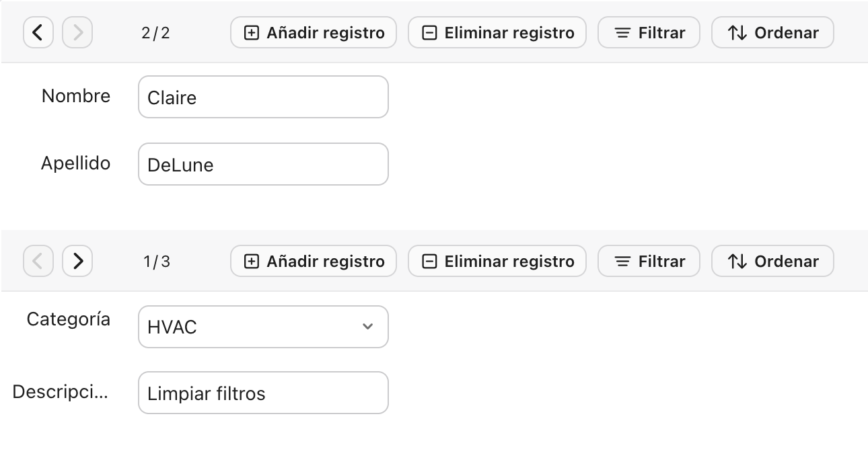868x472 pixels.
Task: Click the chevron in Categoría combo box
Action: 367,327
